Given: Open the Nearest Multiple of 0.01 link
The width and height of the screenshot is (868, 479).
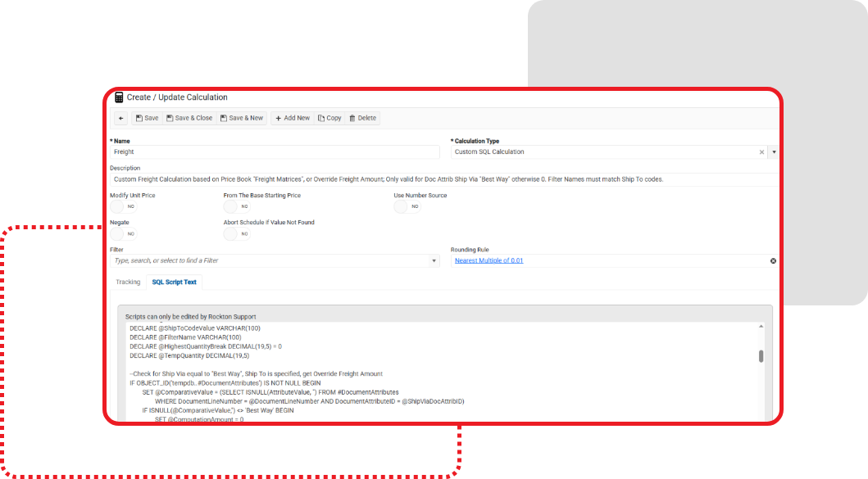Looking at the screenshot, I should [489, 260].
